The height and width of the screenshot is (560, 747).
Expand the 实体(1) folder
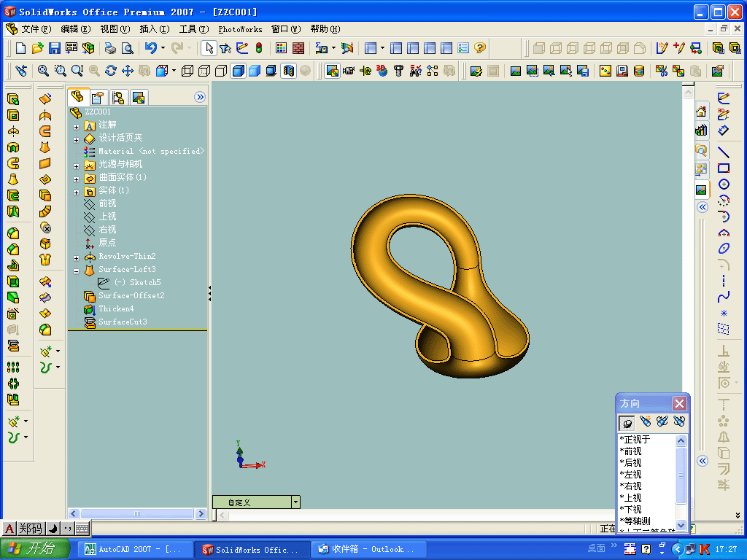coord(76,192)
